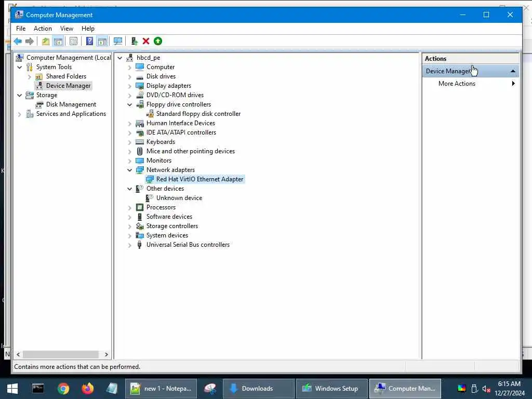The height and width of the screenshot is (399, 532).
Task: Click the Software devices icon
Action: (x=139, y=217)
